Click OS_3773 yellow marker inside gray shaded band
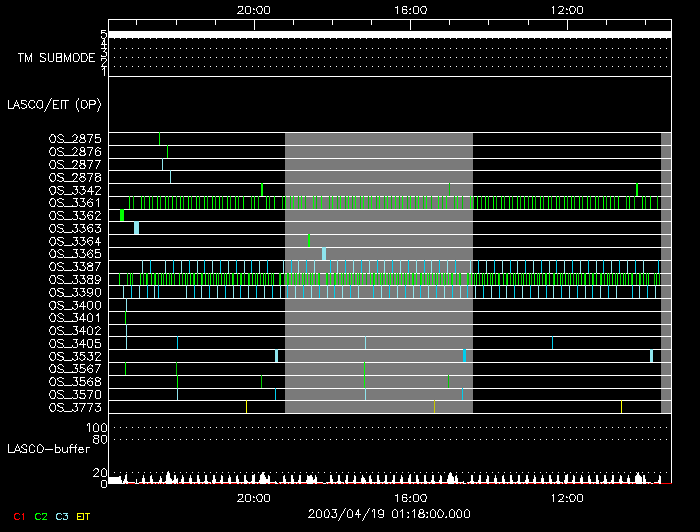 pyautogui.click(x=434, y=407)
